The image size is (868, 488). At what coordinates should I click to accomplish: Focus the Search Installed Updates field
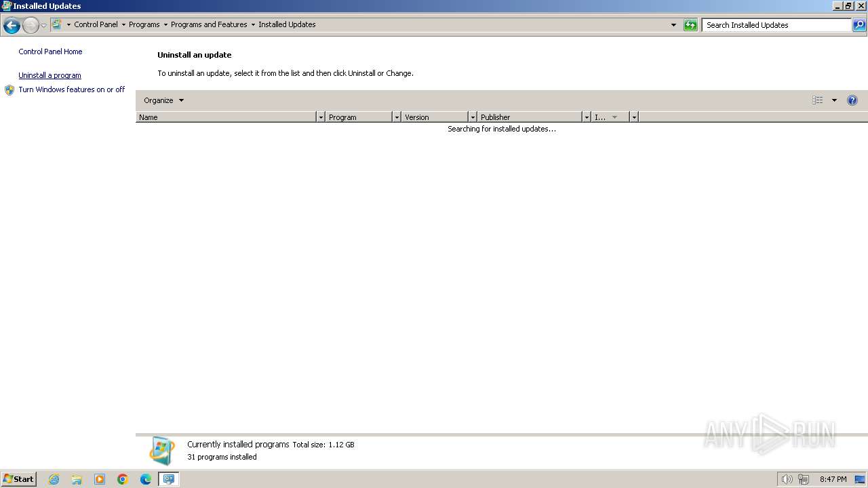tap(776, 25)
